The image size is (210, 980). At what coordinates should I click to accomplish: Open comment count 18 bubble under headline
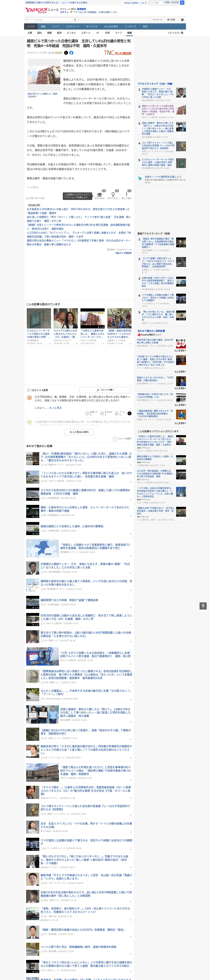[51, 53]
